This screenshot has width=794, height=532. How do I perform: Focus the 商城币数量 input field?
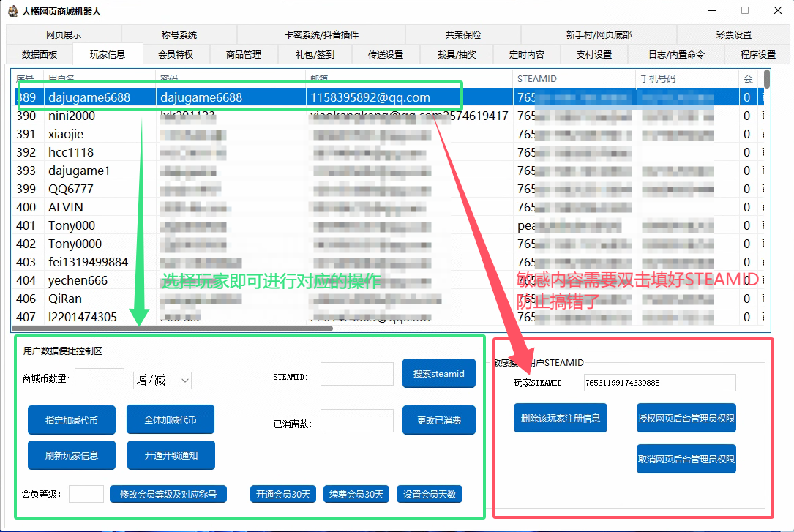(x=100, y=379)
